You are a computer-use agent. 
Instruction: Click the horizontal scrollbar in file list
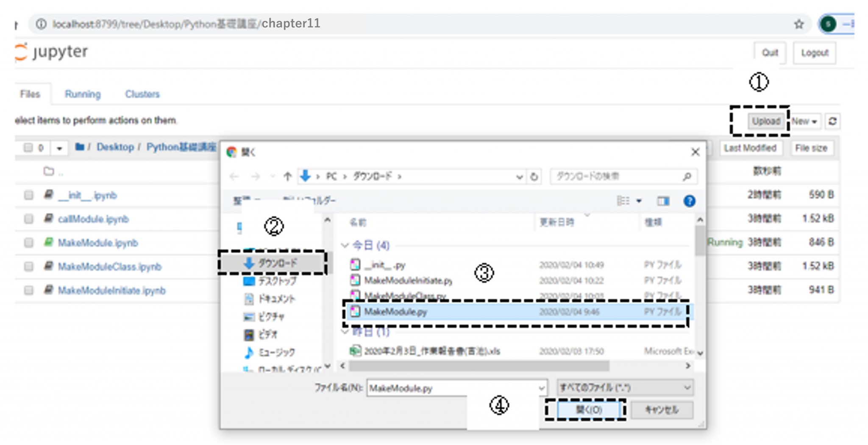coord(479,366)
